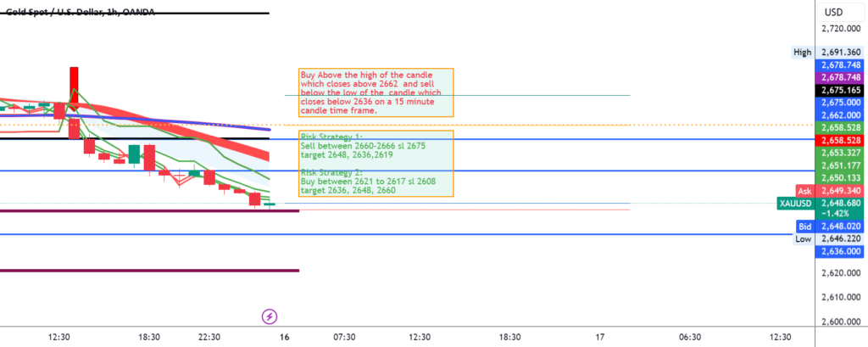Select the green Risk Strategy text note

coord(376,164)
